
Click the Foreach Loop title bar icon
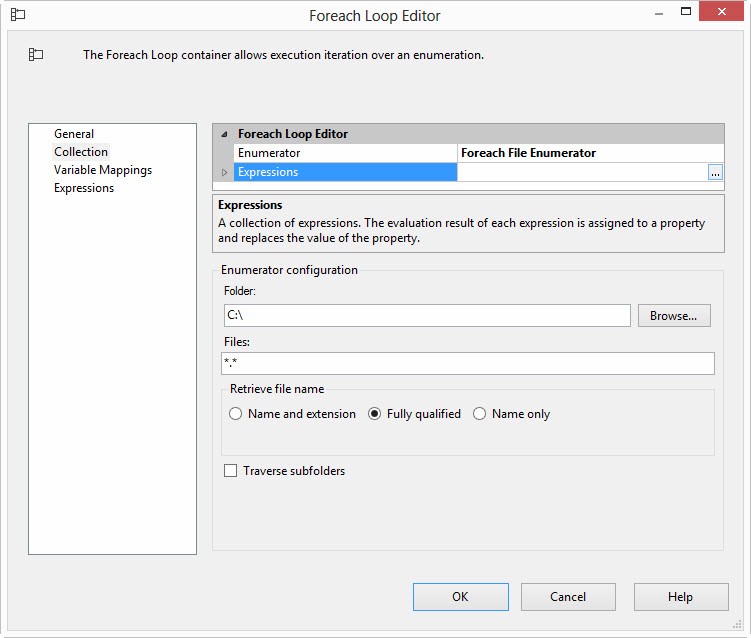[x=17, y=15]
